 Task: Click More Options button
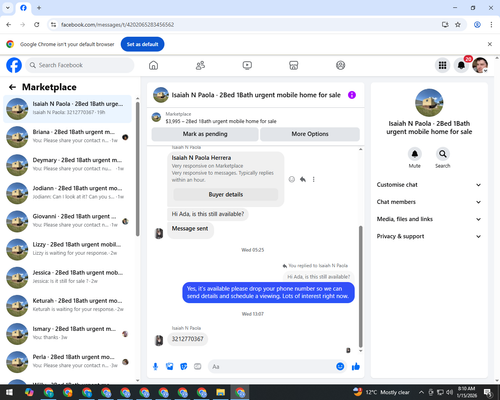310,134
